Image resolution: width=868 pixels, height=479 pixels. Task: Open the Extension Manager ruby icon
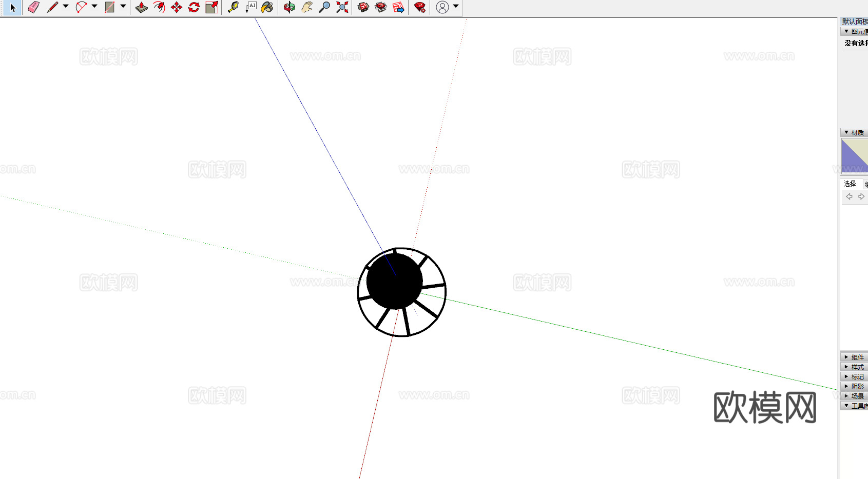[x=420, y=7]
